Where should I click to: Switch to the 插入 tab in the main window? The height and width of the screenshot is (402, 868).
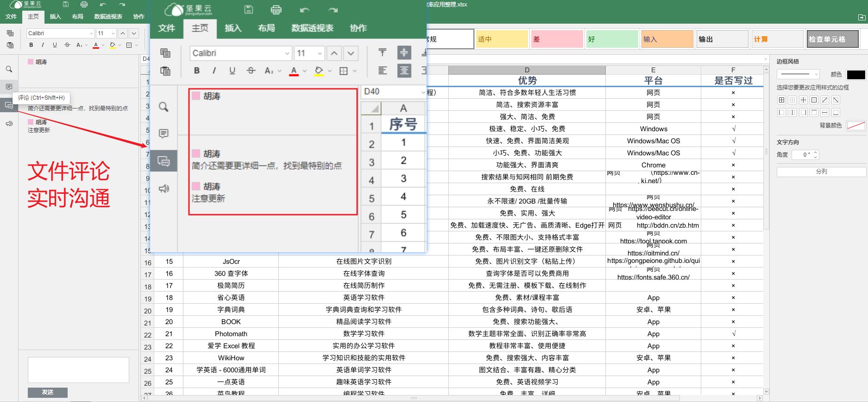pyautogui.click(x=55, y=17)
